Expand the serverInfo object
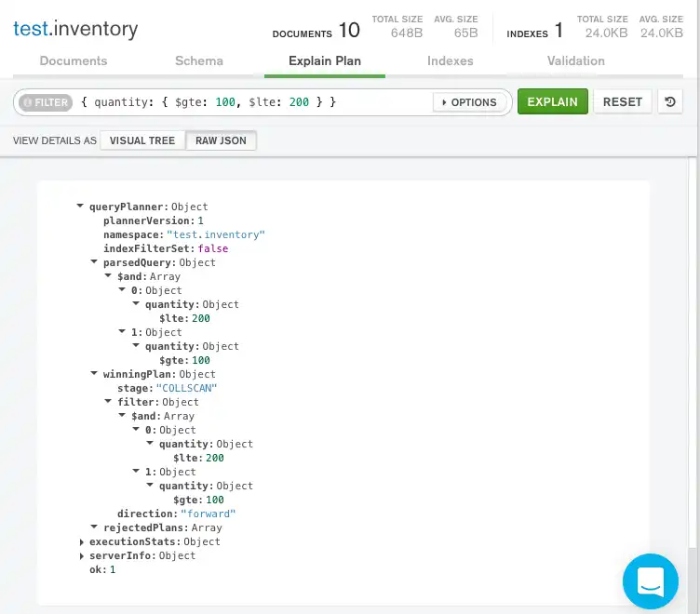The width and height of the screenshot is (700, 614). [x=81, y=555]
